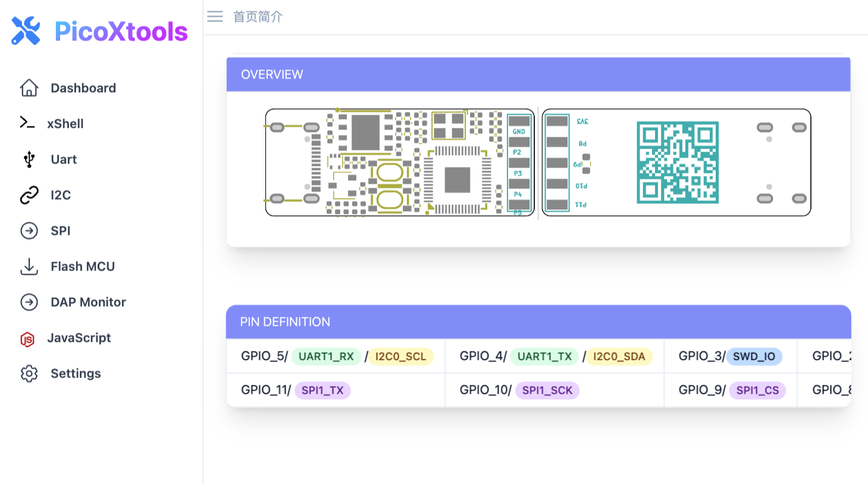The height and width of the screenshot is (484, 868).
Task: Click the xShell terminal prompt icon
Action: coord(27,123)
